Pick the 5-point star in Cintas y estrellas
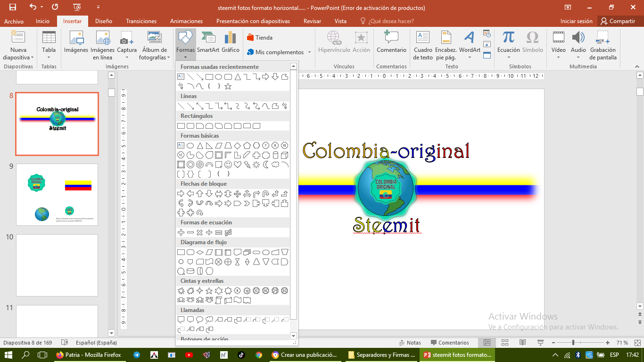 [x=209, y=291]
